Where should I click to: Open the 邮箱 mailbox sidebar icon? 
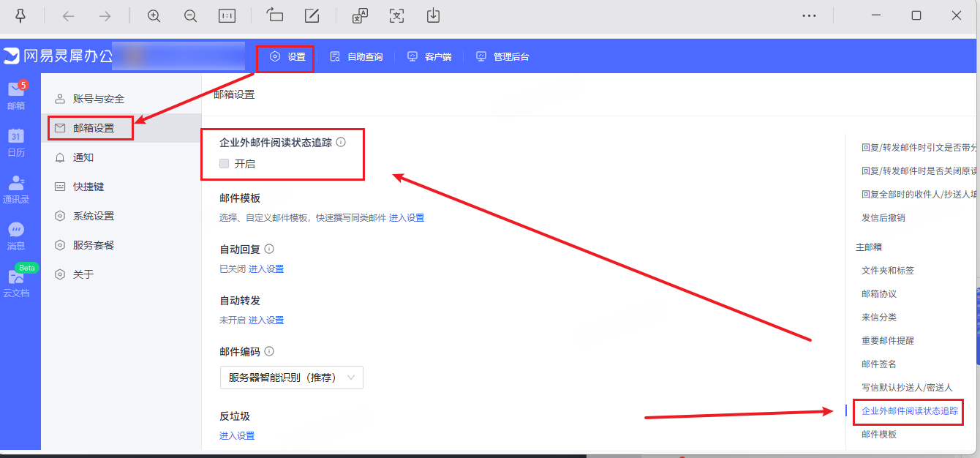[x=16, y=96]
